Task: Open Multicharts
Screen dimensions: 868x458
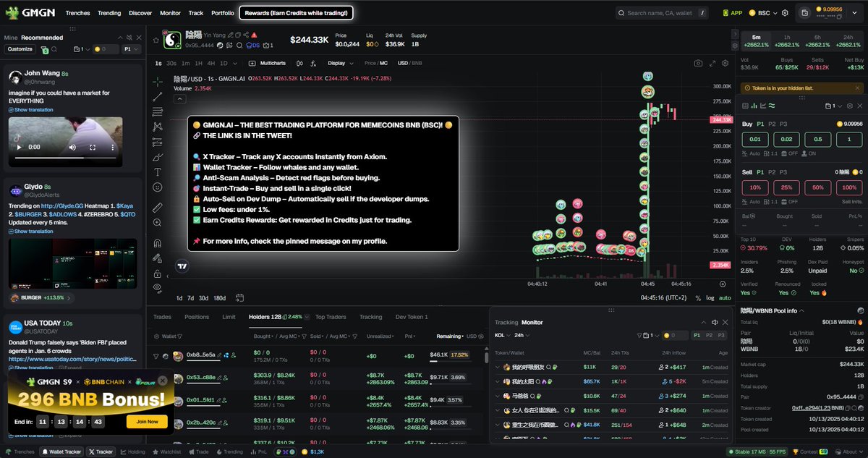Action: (268, 64)
